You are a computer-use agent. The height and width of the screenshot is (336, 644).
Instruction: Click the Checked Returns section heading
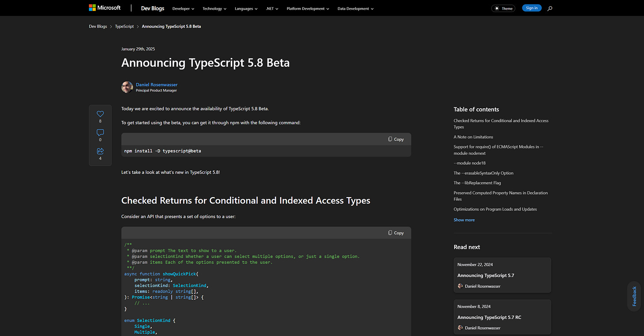coord(246,201)
